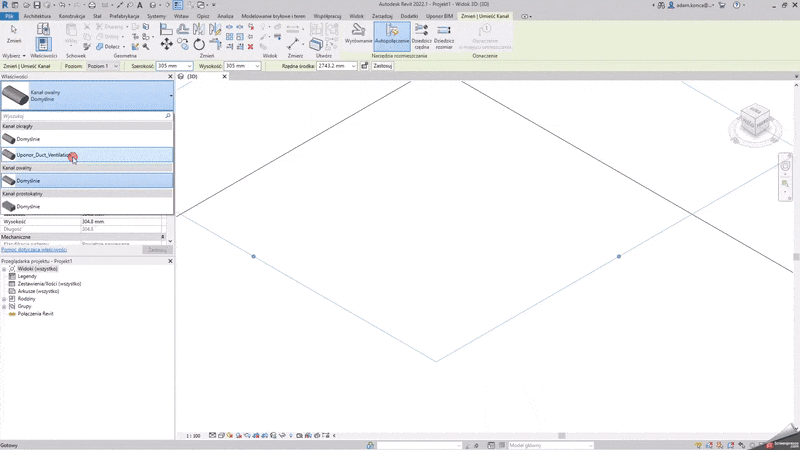Toggle Autopołączenie auto-connect option

click(392, 34)
